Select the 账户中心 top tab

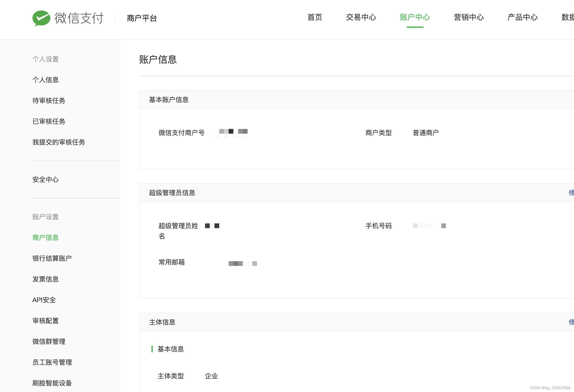coord(415,17)
